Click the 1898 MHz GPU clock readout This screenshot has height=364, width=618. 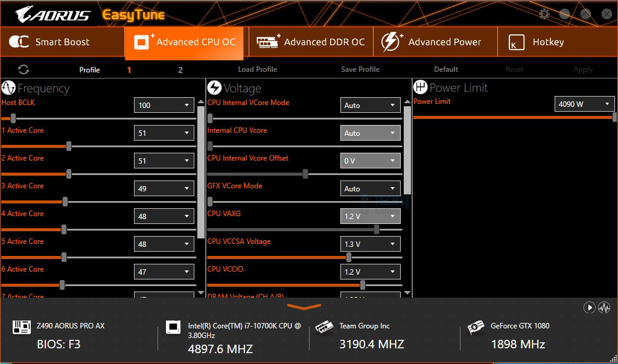[x=518, y=344]
